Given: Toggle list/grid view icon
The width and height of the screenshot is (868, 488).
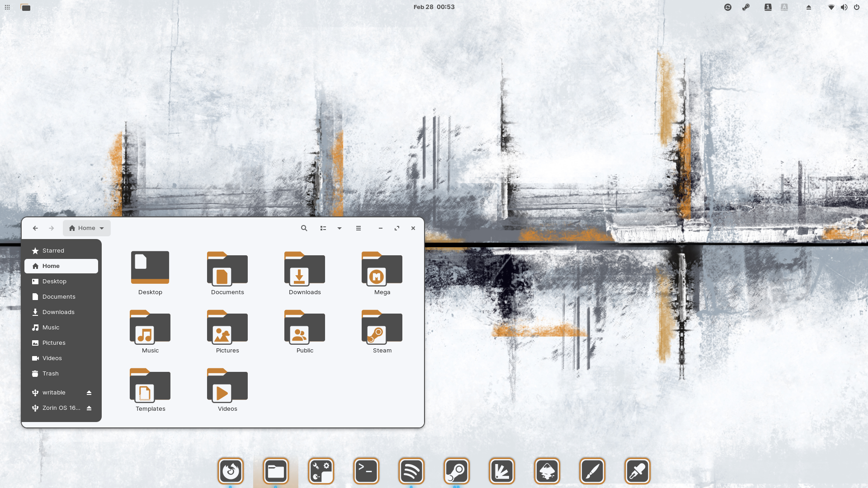Looking at the screenshot, I should 323,228.
